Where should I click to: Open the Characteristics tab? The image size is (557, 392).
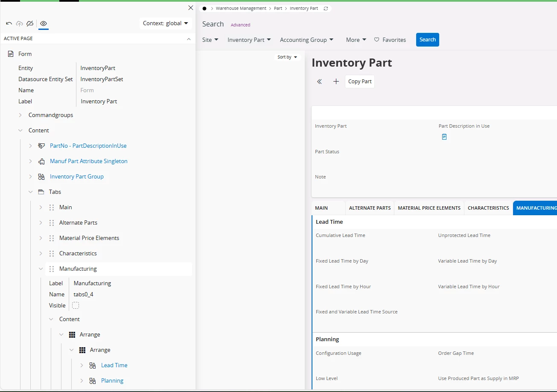(x=488, y=208)
